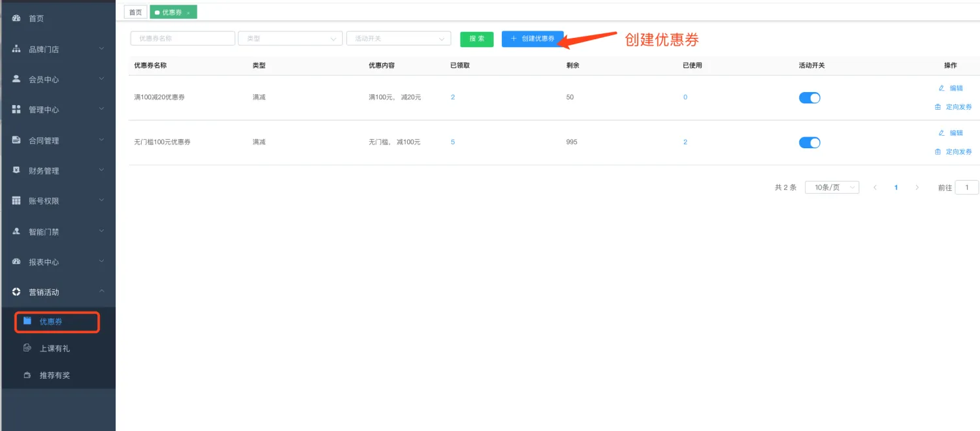The image size is (980, 431).
Task: Click the 首页 dashboard icon in sidebar
Action: [x=16, y=18]
